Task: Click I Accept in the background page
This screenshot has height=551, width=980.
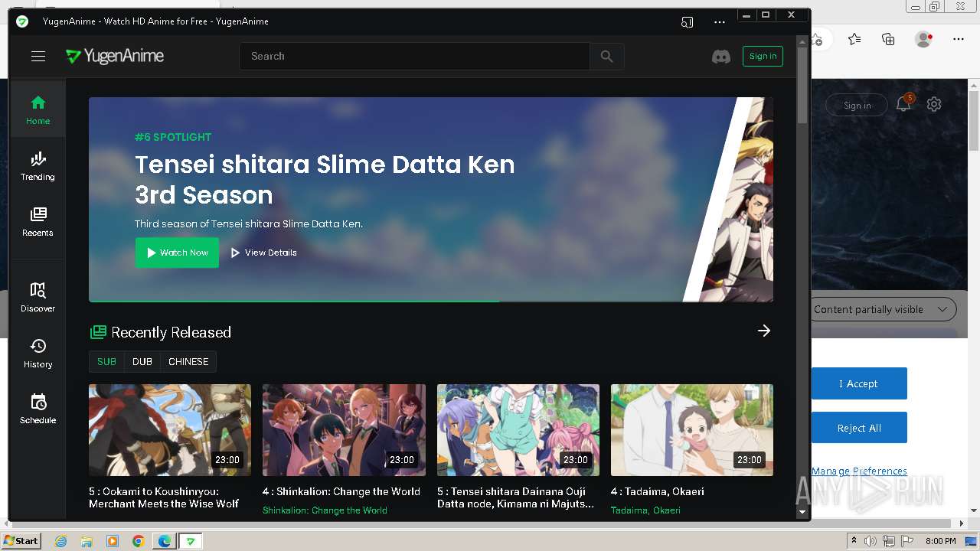Action: (x=858, y=383)
